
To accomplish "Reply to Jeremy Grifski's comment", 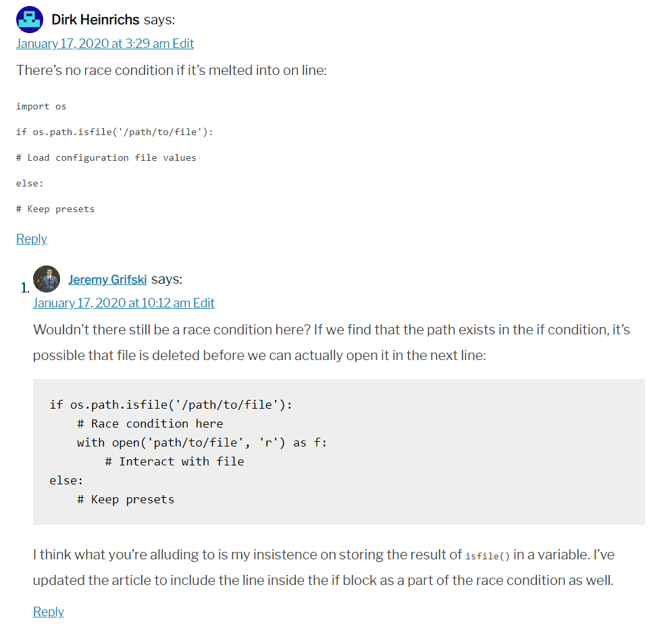I will (48, 611).
